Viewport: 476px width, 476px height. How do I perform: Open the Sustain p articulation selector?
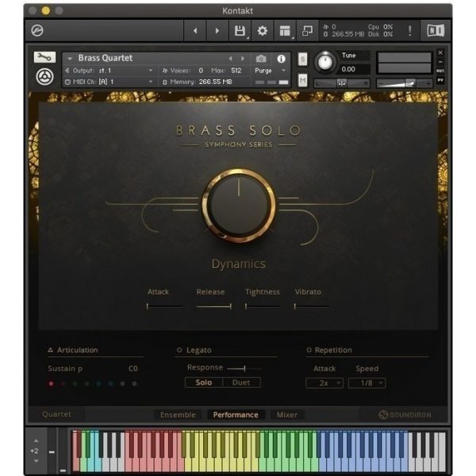point(65,369)
